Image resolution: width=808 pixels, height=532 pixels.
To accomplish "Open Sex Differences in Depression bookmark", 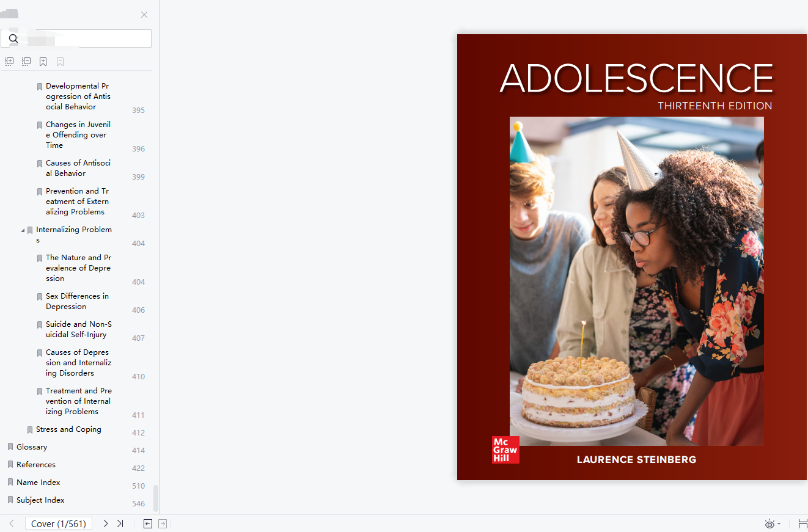I will click(x=77, y=301).
